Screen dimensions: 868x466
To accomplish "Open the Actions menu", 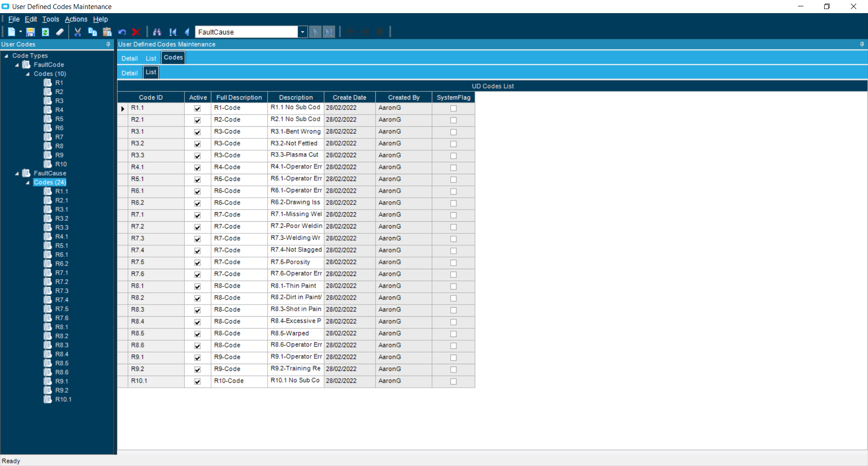I will 76,19.
